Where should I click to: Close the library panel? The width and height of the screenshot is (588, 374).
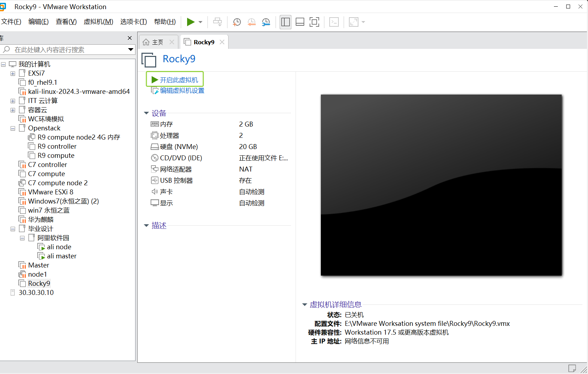click(x=130, y=38)
